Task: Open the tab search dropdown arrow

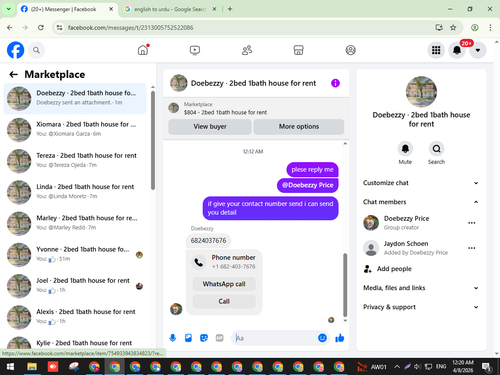Action: click(8, 9)
